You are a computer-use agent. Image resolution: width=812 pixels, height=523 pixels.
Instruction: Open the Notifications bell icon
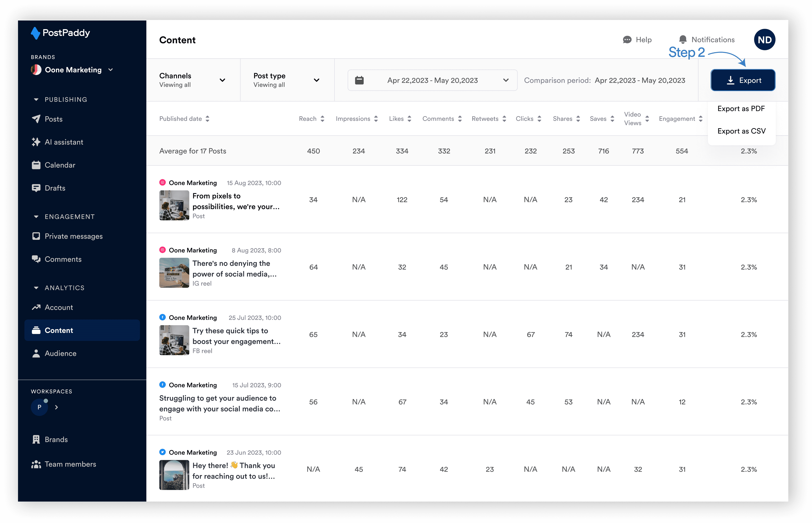coord(683,40)
